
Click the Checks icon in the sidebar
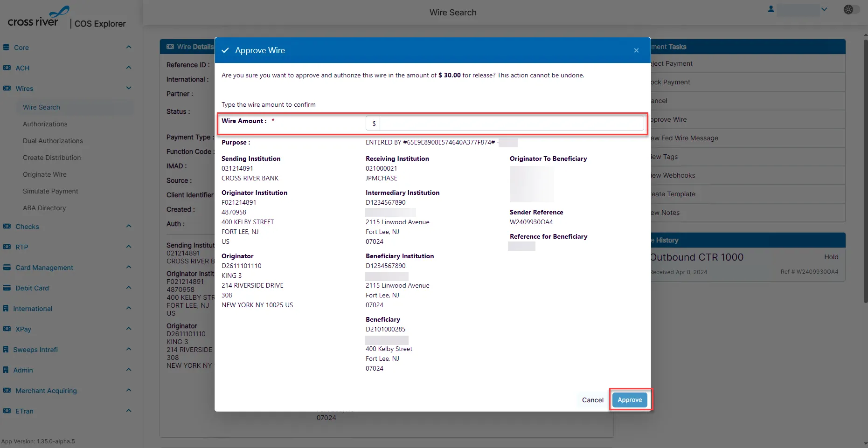pos(7,226)
